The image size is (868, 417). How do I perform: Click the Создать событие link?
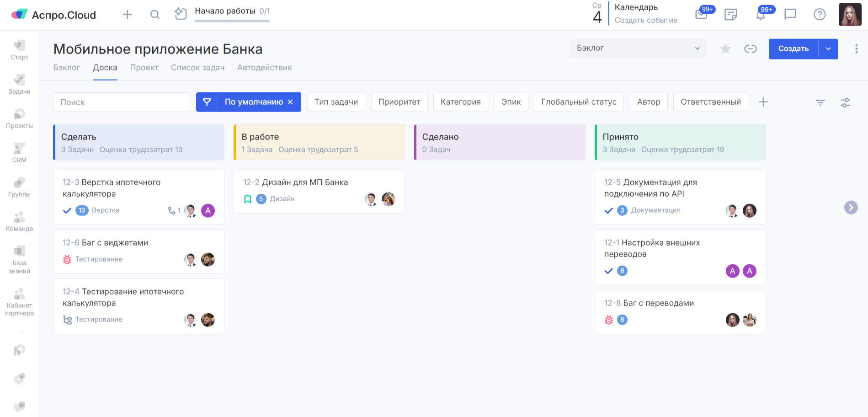pos(645,20)
